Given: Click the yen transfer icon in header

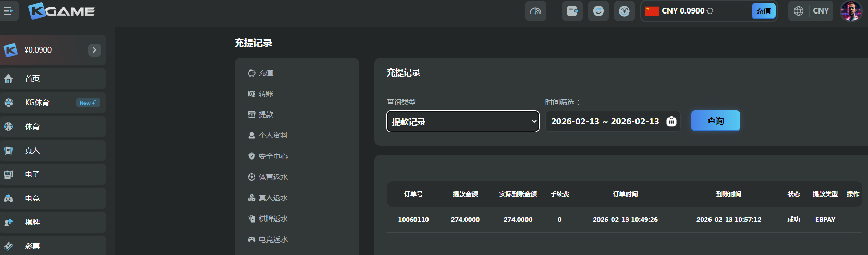Looking at the screenshot, I should (x=624, y=11).
